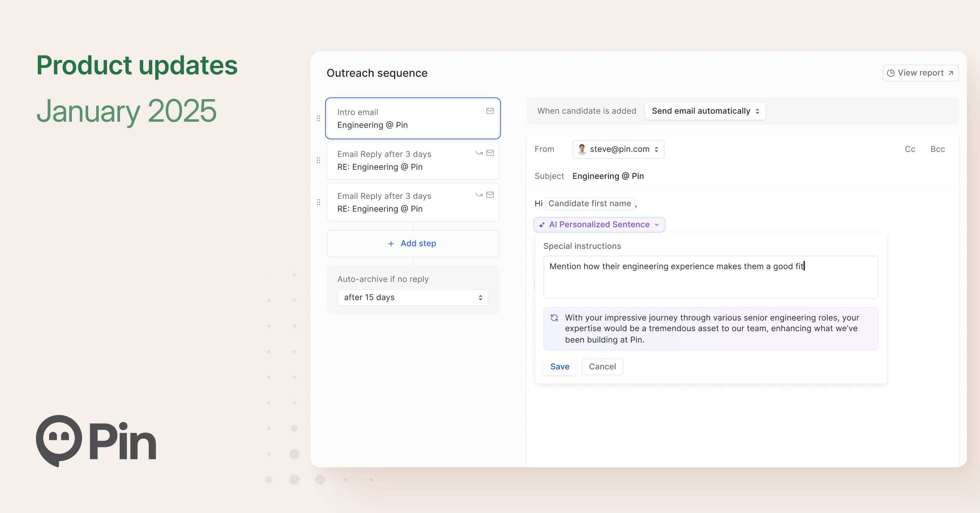Screen dimensions: 980x513
Task: Change the auto-archive 'after 15 days' dropdown
Action: (412, 297)
